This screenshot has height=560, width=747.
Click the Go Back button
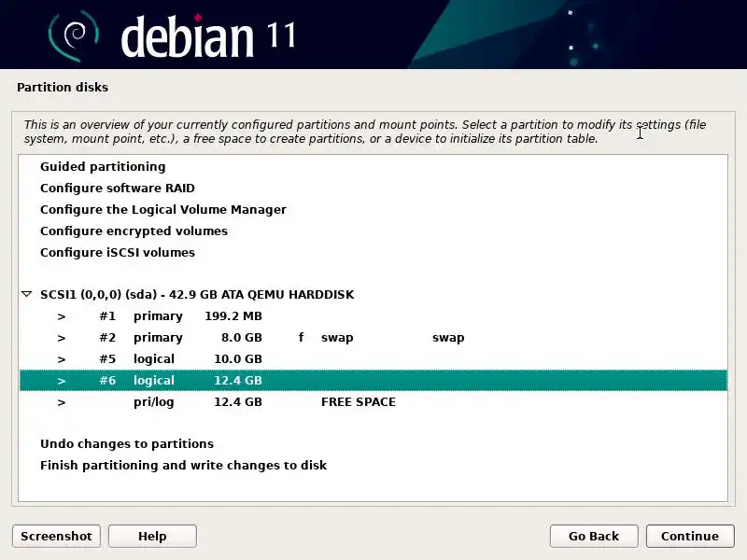(594, 536)
